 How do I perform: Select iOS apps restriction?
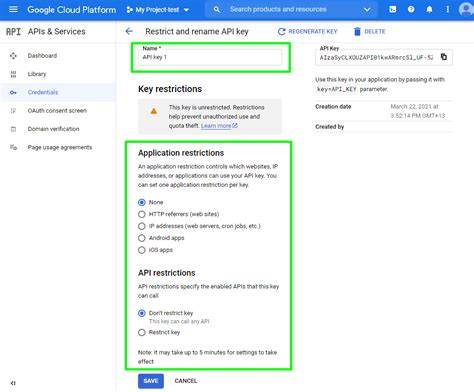click(142, 250)
